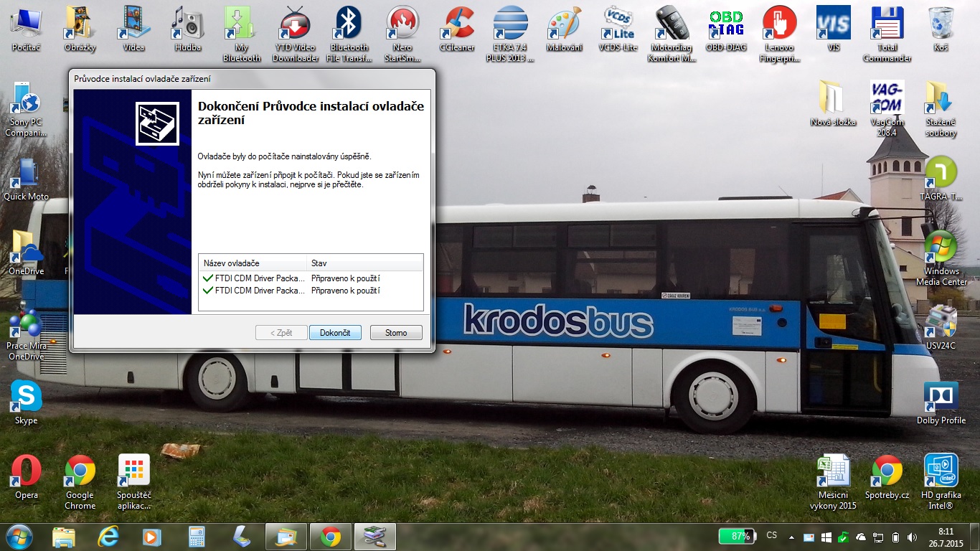The height and width of the screenshot is (551, 980).
Task: Open Windows Explorer from taskbar
Action: coord(64,537)
